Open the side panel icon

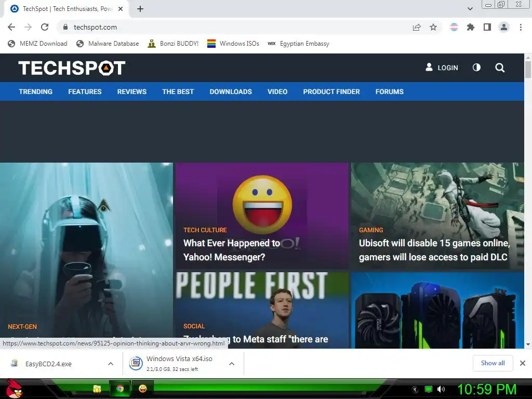(487, 27)
